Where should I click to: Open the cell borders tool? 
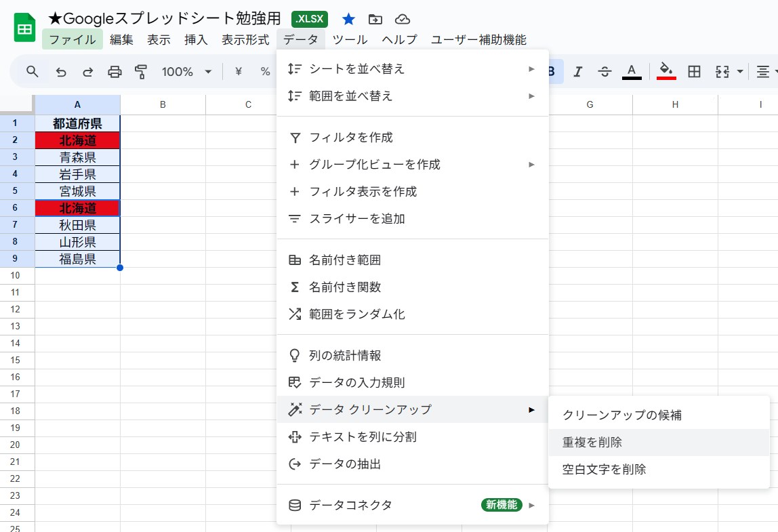pyautogui.click(x=694, y=71)
